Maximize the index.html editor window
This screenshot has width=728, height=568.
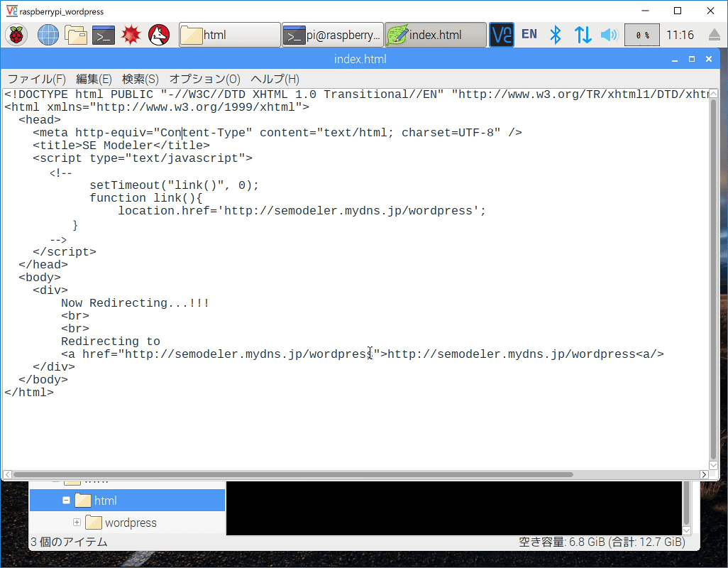click(691, 59)
